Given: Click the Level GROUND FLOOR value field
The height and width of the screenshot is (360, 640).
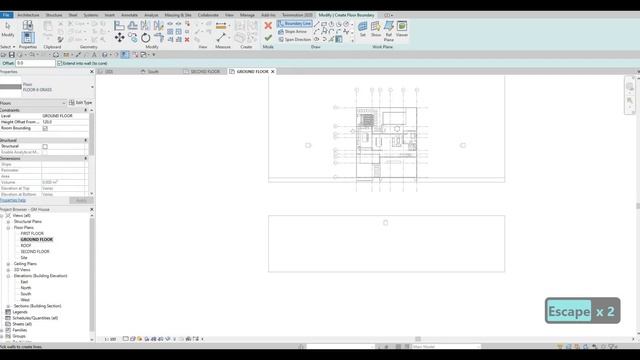Looking at the screenshot, I should point(64,116).
